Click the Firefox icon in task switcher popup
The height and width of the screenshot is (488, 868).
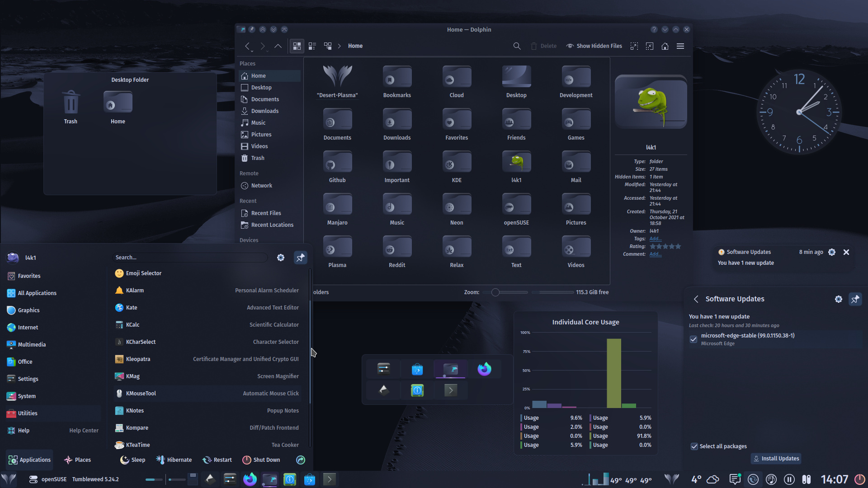pos(484,369)
